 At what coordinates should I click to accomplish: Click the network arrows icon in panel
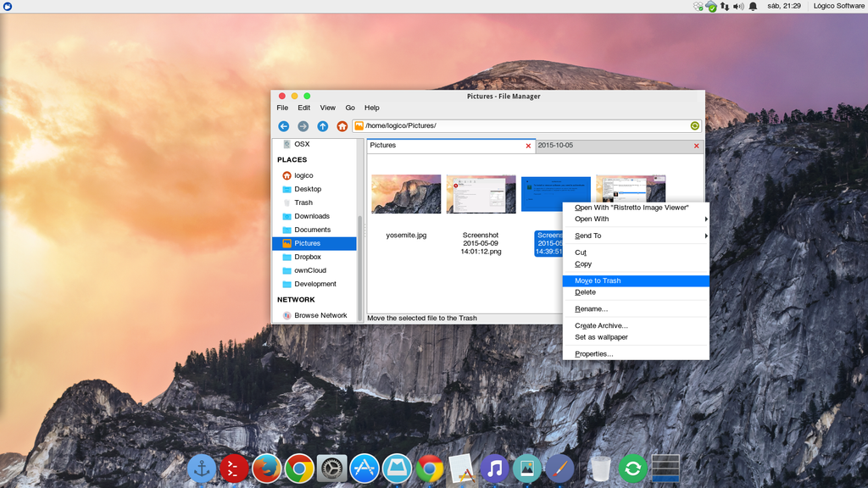(725, 6)
